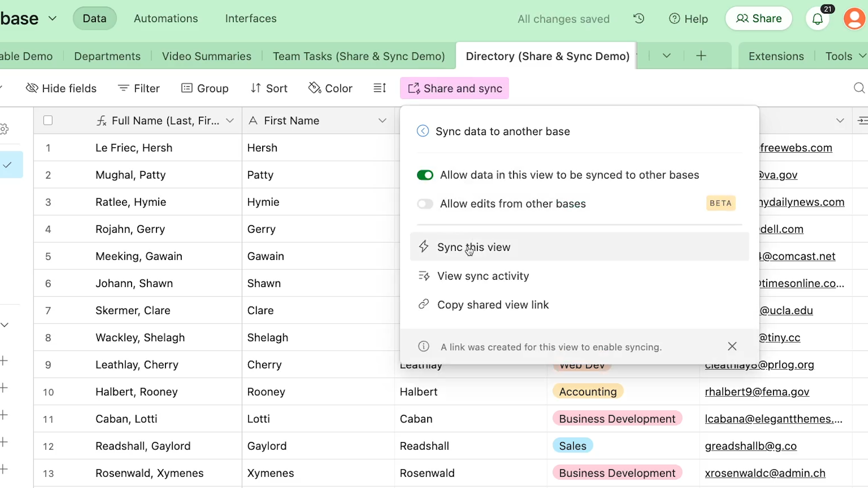Open the user account avatar
The image size is (868, 488).
854,19
